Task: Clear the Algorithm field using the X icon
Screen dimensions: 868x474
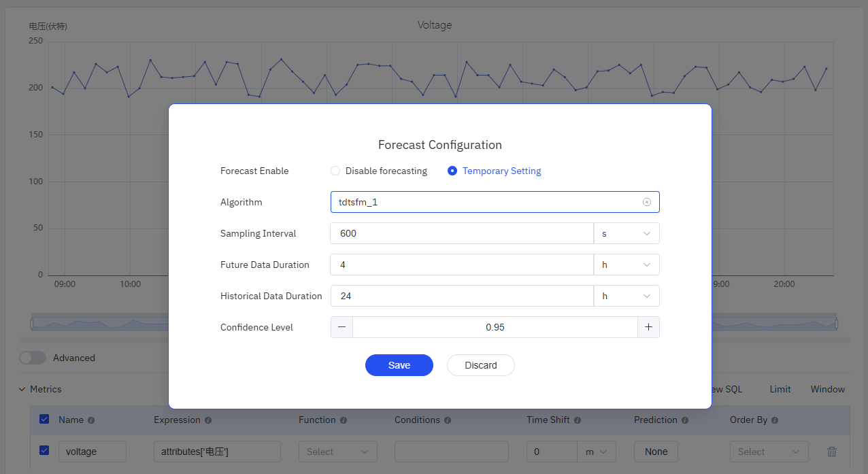Action: click(x=647, y=202)
